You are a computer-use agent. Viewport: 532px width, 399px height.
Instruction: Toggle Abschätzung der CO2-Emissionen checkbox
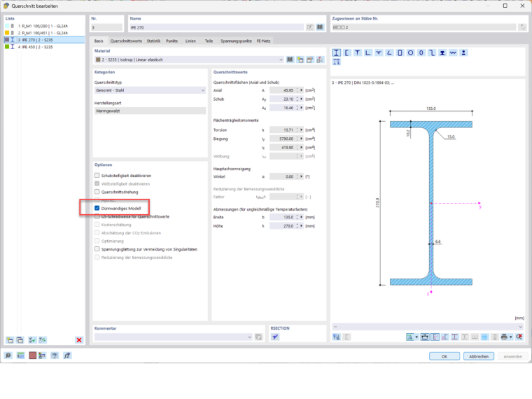coord(97,232)
